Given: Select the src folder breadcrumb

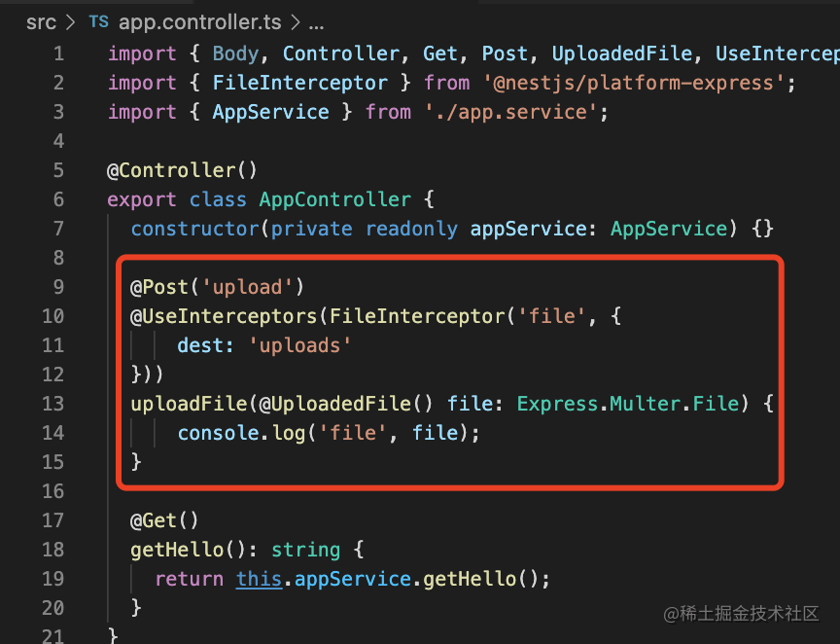Looking at the screenshot, I should (x=41, y=21).
